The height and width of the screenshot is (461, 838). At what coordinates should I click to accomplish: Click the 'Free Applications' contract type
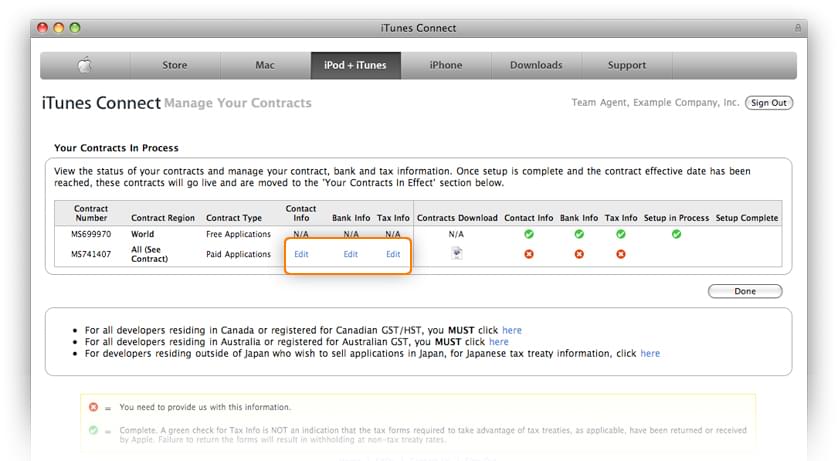click(x=238, y=234)
